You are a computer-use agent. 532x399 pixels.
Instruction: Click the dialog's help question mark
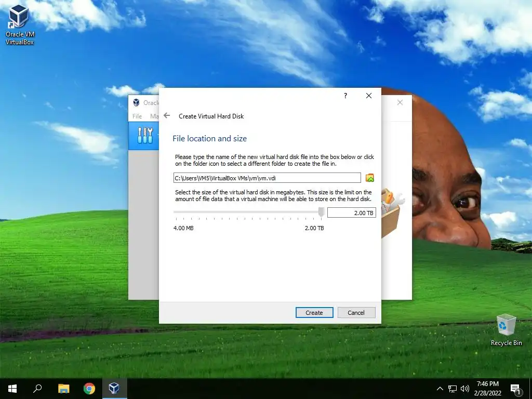[x=345, y=96]
